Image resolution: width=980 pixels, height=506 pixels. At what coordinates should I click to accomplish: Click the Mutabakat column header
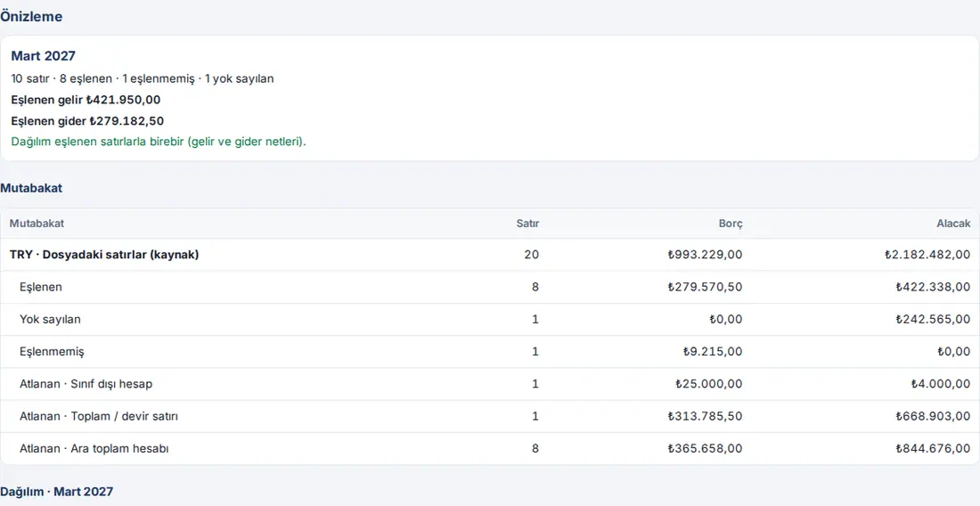(x=37, y=224)
